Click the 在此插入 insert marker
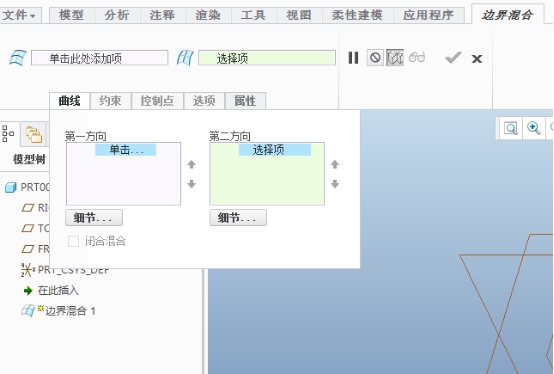 (51, 291)
